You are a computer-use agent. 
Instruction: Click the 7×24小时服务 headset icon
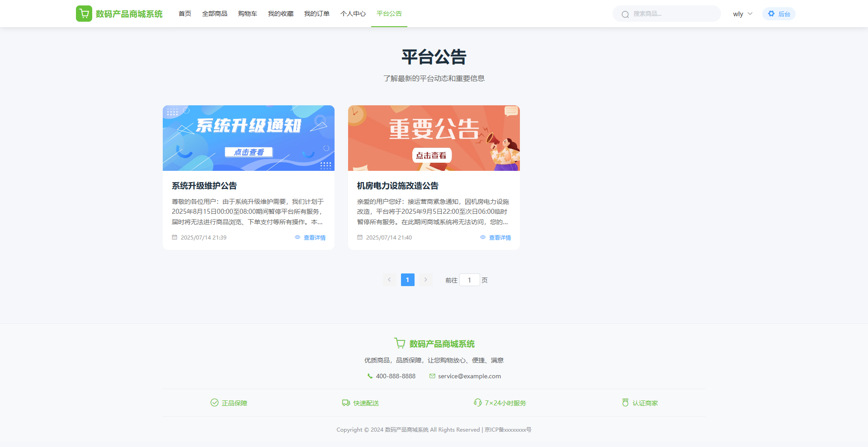click(x=477, y=403)
